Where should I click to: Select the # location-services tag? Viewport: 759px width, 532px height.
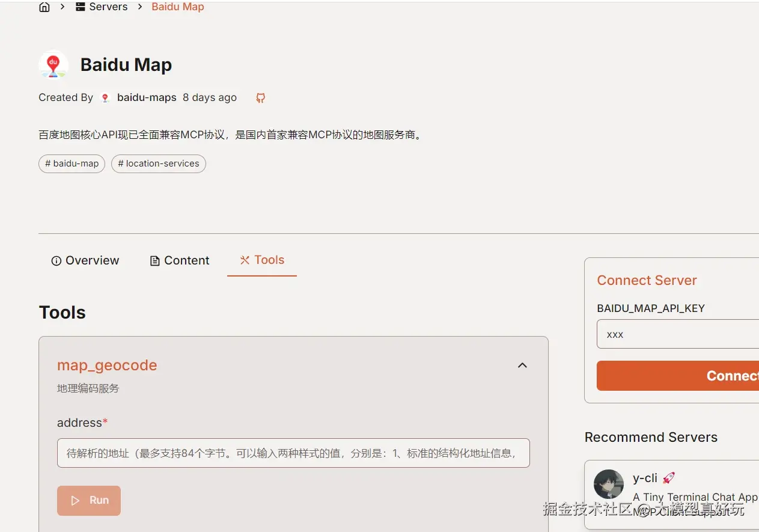click(159, 164)
